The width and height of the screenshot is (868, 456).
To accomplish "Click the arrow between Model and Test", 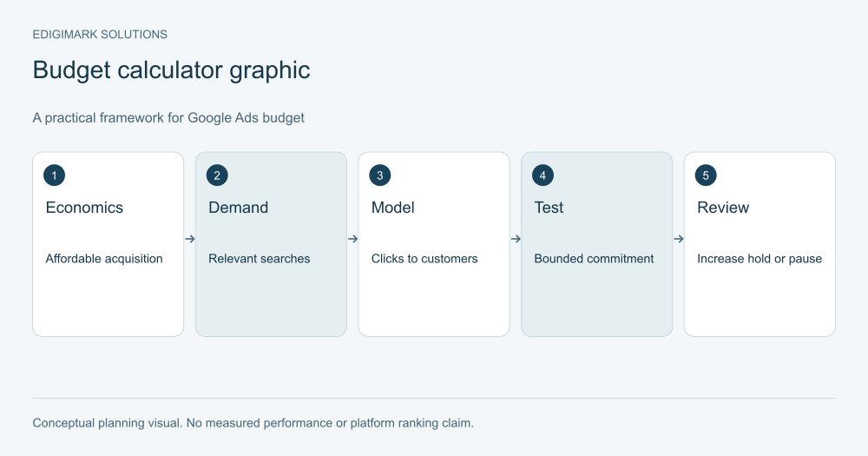I will (516, 239).
